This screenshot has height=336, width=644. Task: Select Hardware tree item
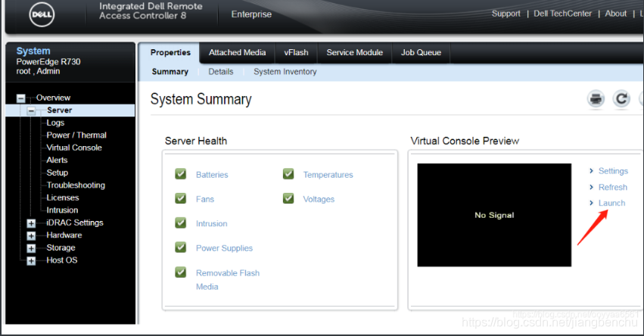[64, 235]
